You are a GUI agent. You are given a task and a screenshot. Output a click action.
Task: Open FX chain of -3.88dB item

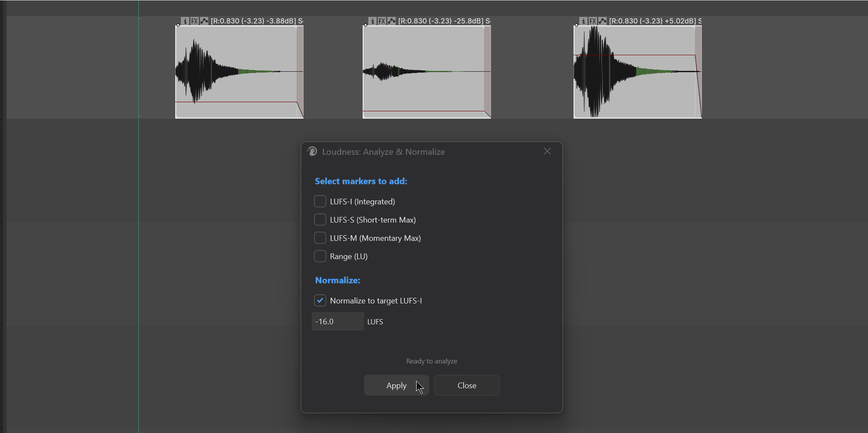pyautogui.click(x=194, y=21)
